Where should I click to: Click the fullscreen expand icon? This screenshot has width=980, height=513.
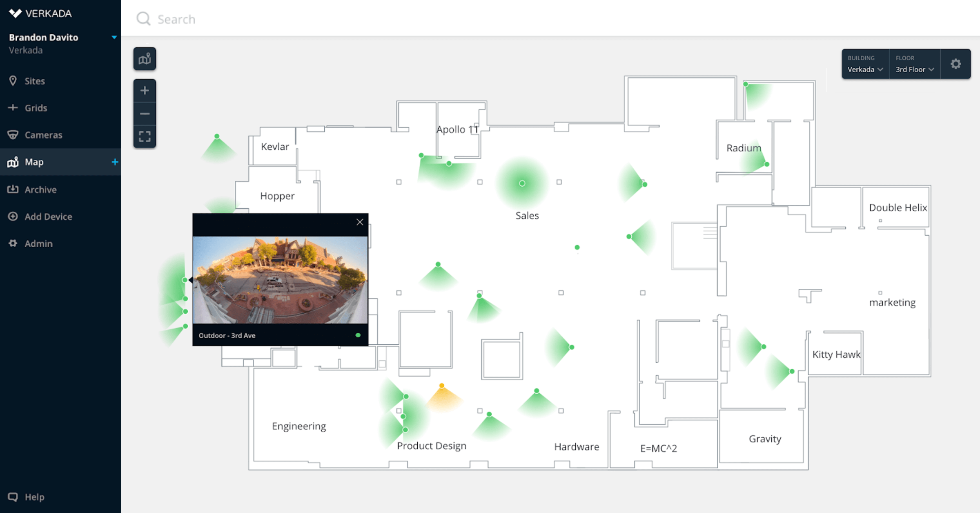145,136
